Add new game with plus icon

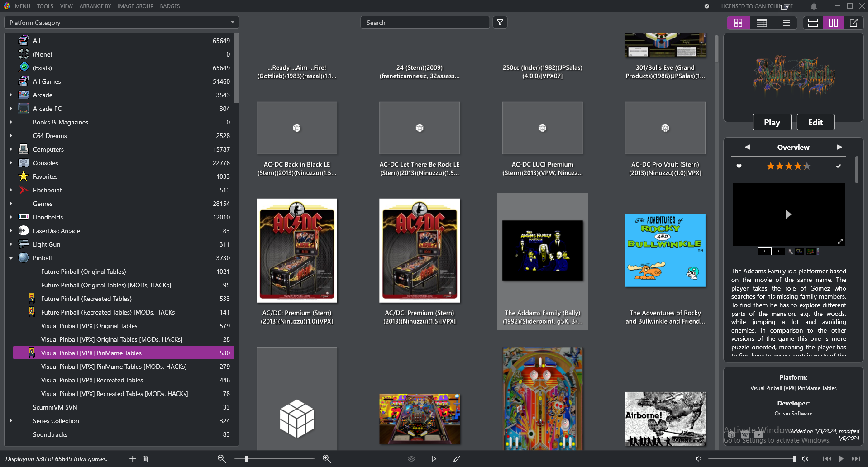[x=133, y=459]
